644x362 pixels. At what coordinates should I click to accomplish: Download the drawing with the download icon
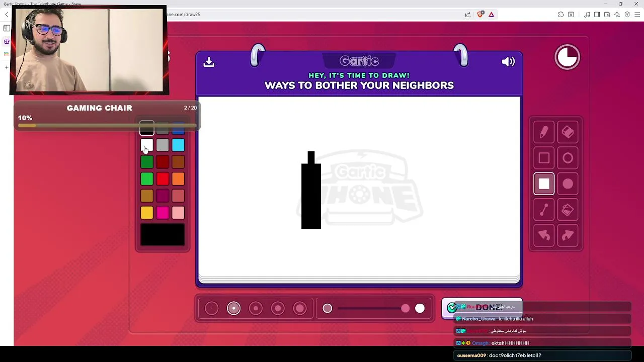(209, 62)
